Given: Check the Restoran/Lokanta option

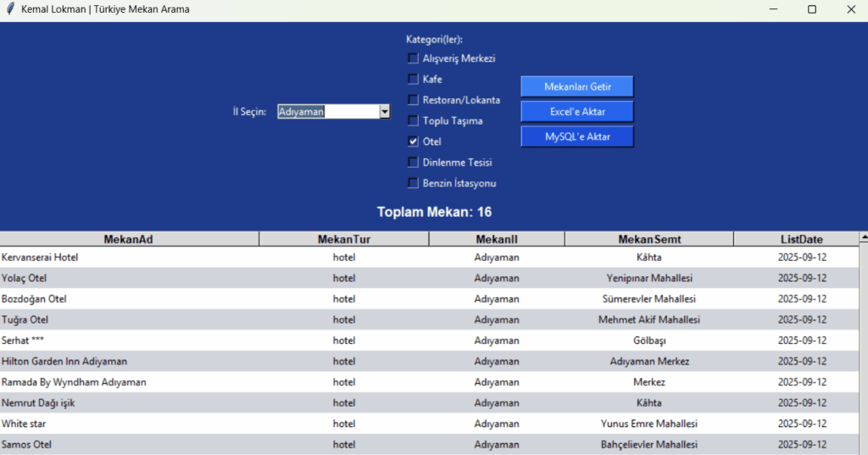Looking at the screenshot, I should point(414,100).
